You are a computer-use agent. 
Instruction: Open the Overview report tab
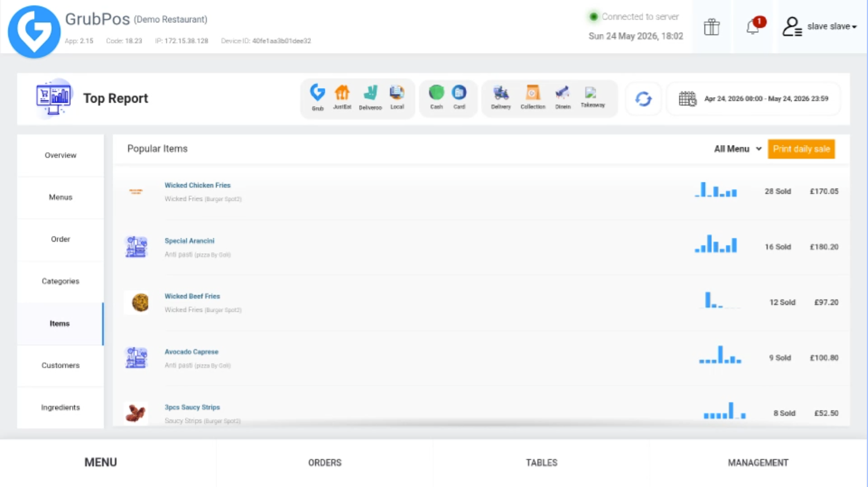pyautogui.click(x=60, y=155)
